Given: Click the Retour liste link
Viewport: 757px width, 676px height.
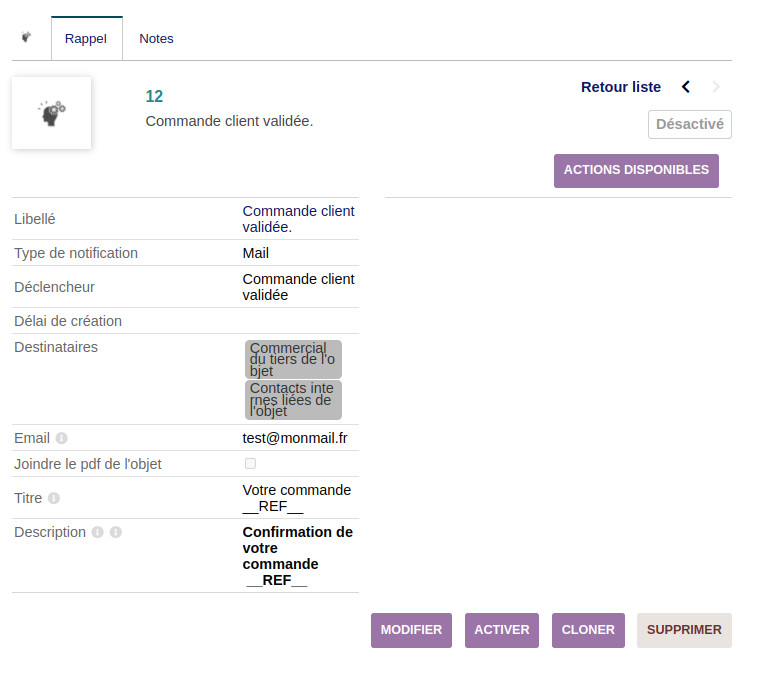Looking at the screenshot, I should 621,87.
